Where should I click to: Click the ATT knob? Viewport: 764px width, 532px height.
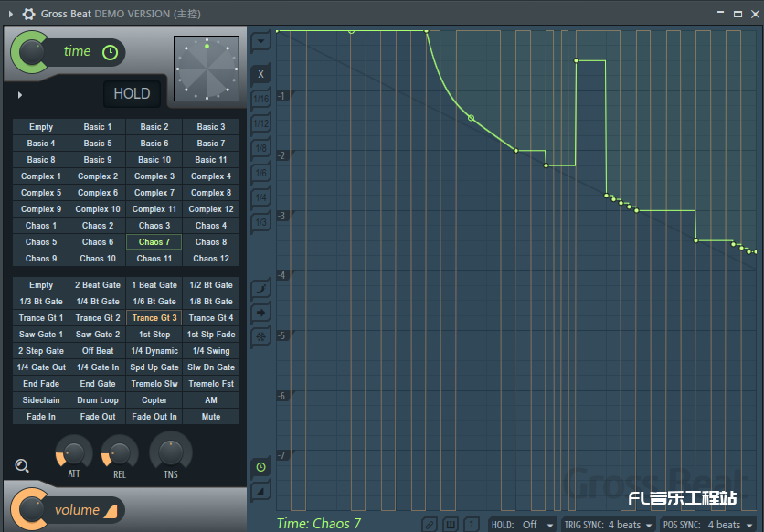click(x=74, y=452)
